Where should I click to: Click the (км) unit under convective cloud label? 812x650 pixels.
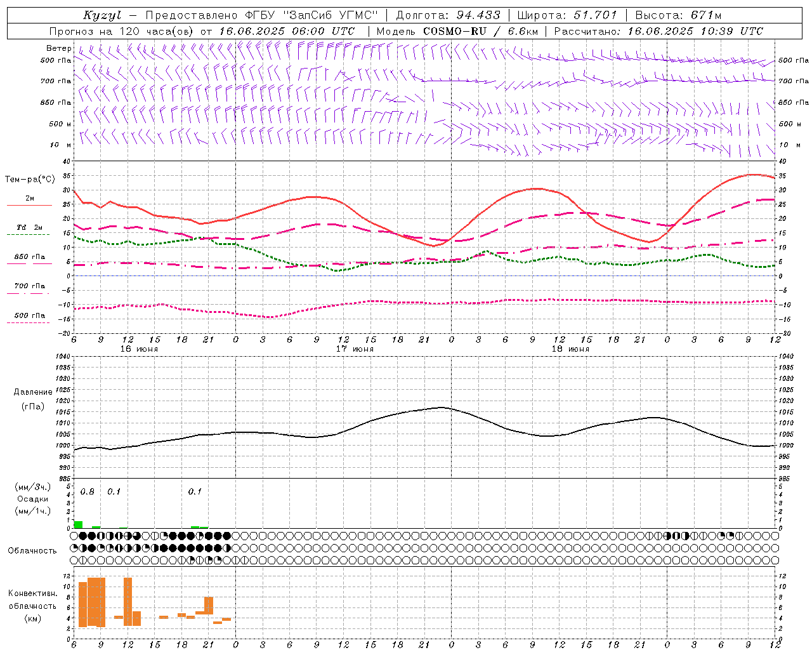33,618
